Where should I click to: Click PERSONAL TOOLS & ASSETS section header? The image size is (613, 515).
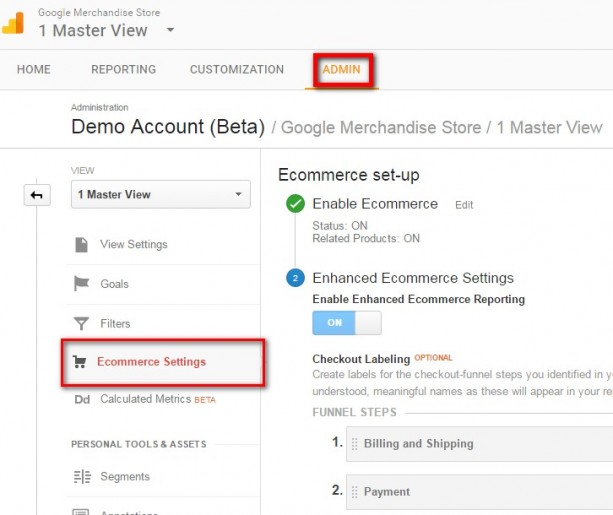tap(139, 444)
